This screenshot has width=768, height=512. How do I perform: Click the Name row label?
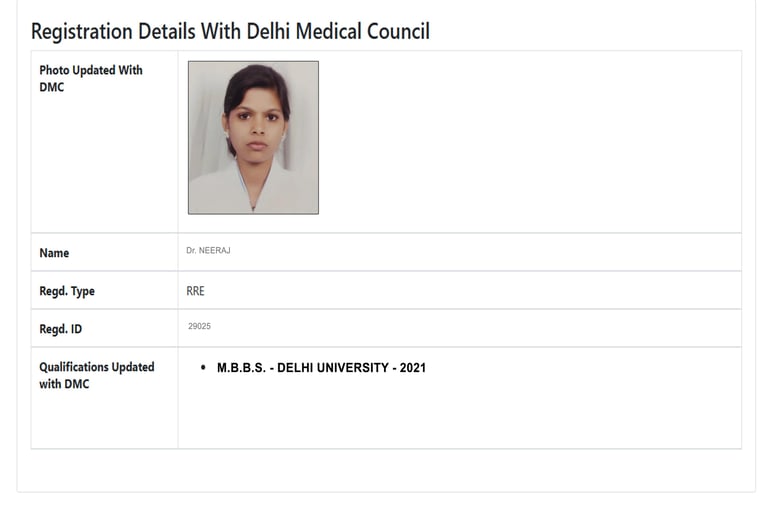54,253
